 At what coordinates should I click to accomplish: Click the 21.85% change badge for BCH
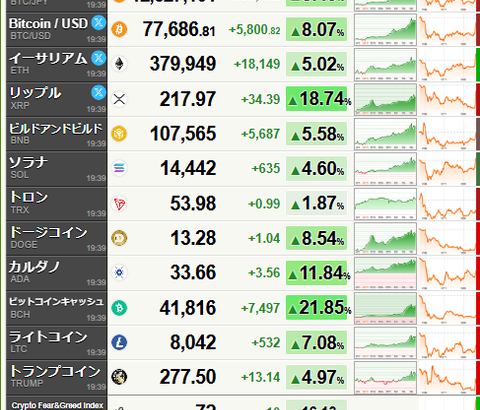coord(317,307)
